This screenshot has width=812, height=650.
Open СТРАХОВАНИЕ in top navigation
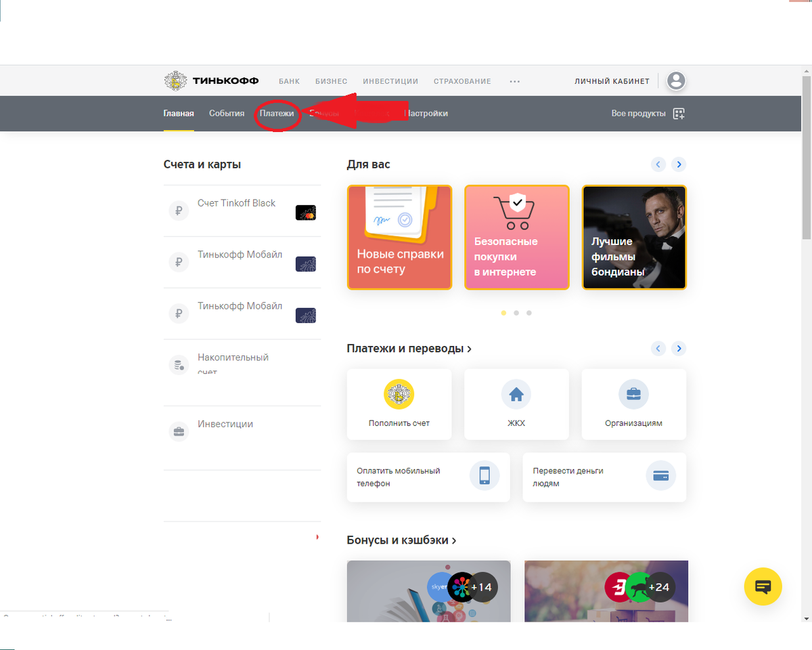pos(462,81)
